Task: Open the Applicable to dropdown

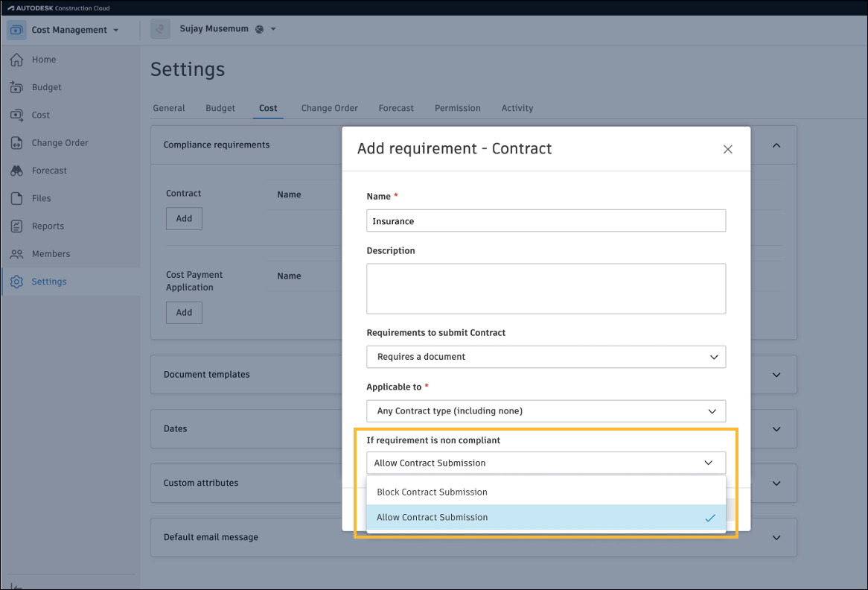Action: [x=546, y=411]
